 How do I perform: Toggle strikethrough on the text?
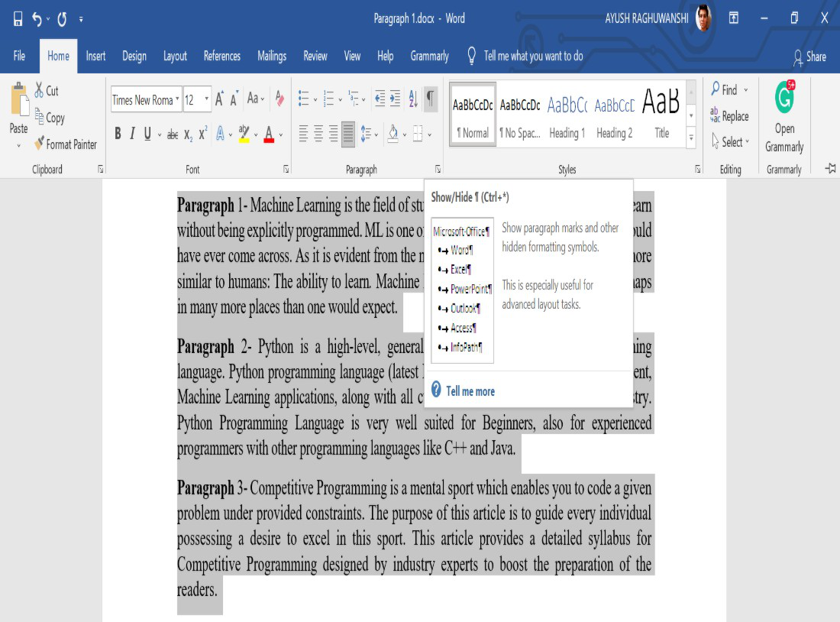[173, 134]
